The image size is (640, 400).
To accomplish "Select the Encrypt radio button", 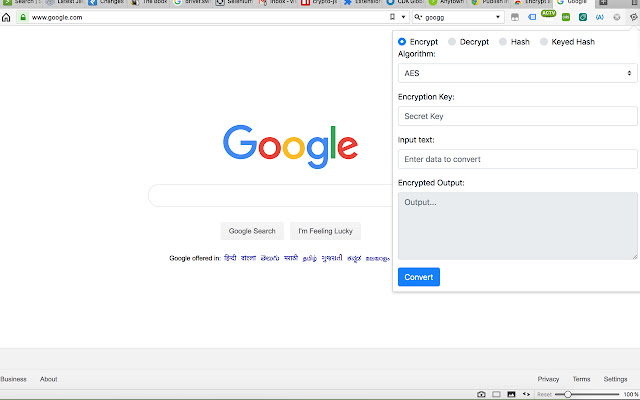I will click(x=402, y=42).
